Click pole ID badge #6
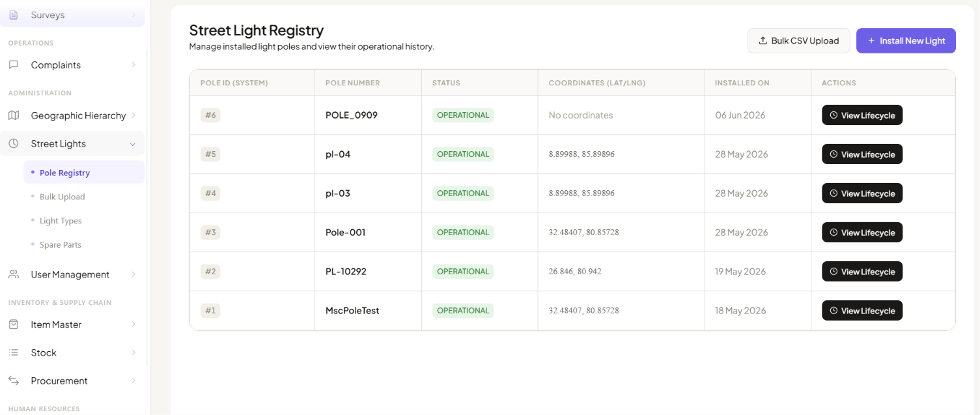Image resolution: width=980 pixels, height=415 pixels. click(210, 115)
